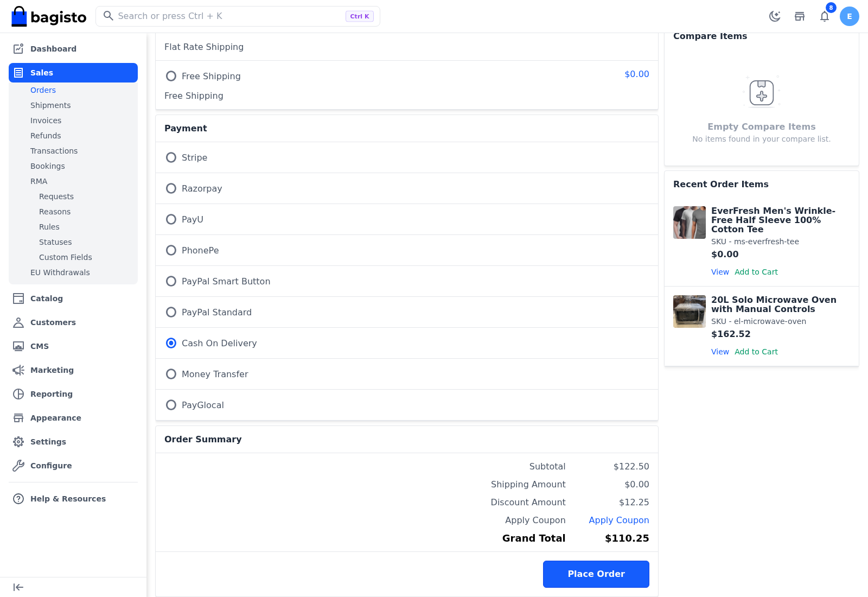Click the Subtotal $122.50 value
The width and height of the screenshot is (868, 597).
click(x=631, y=467)
